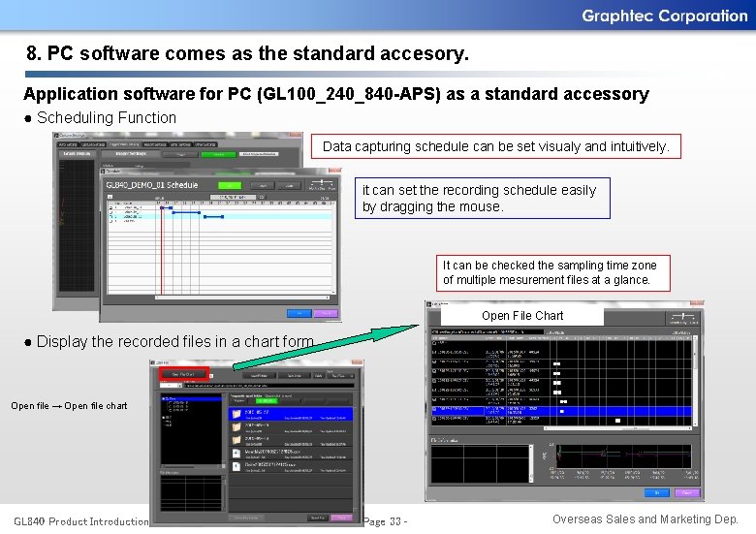Click the folder tree's horizontal scrollbar
Screen dimensions: 756x534
191,466
